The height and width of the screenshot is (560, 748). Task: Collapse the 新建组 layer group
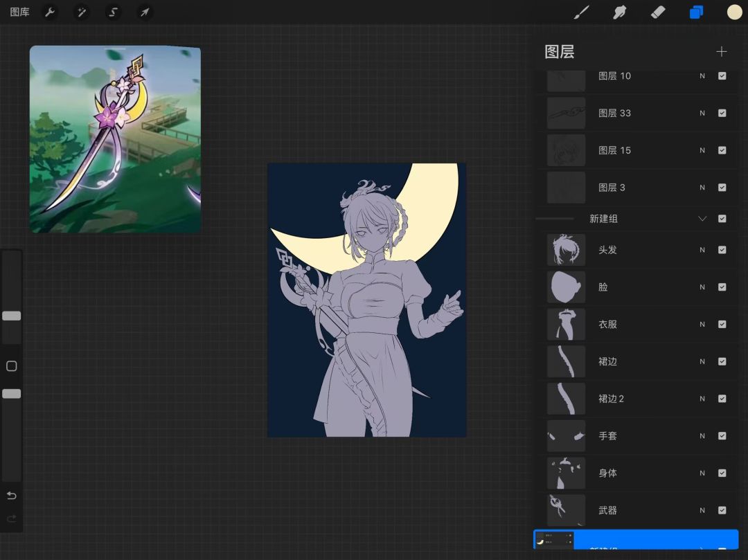point(702,219)
